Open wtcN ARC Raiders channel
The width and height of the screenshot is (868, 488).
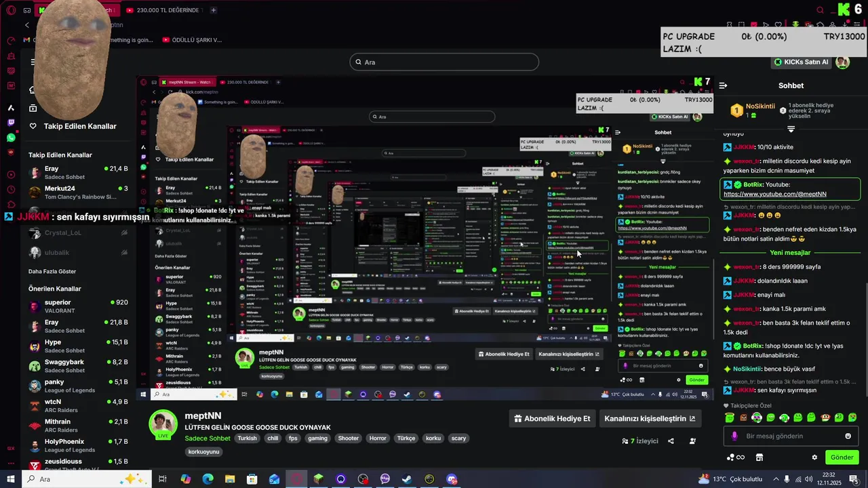click(78, 405)
